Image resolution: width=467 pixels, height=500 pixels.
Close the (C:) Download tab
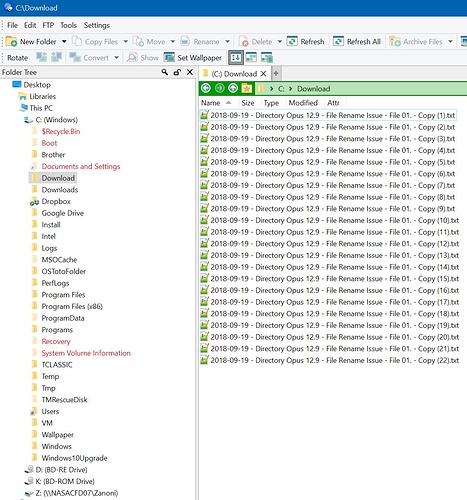pyautogui.click(x=263, y=74)
